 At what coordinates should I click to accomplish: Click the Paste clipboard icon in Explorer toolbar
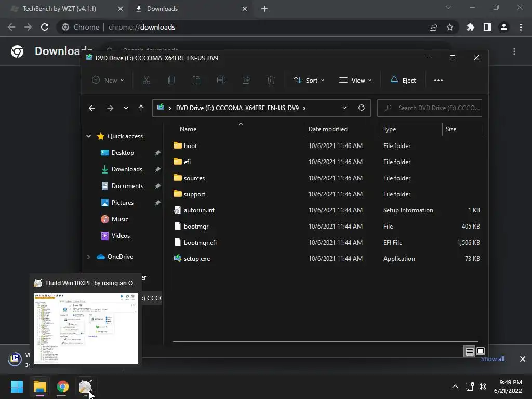pyautogui.click(x=196, y=81)
